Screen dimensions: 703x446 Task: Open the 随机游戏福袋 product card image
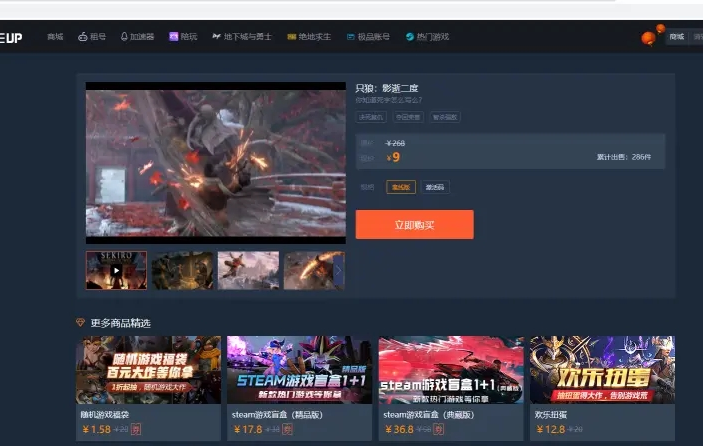[148, 370]
